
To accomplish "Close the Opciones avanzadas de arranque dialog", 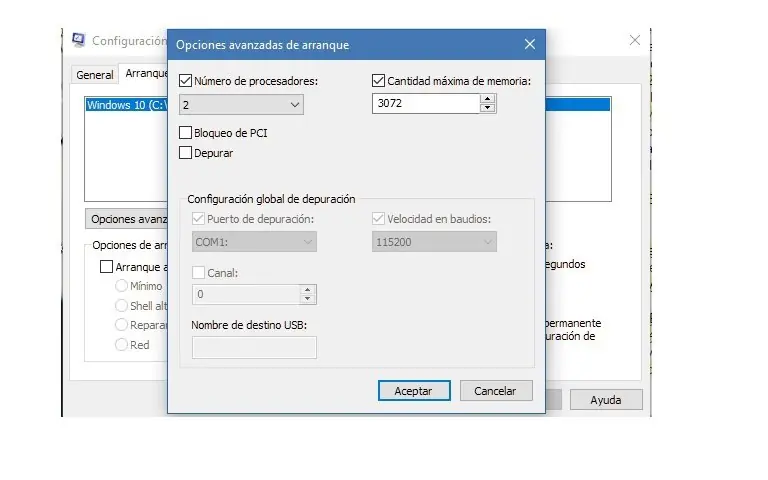I will [x=529, y=45].
